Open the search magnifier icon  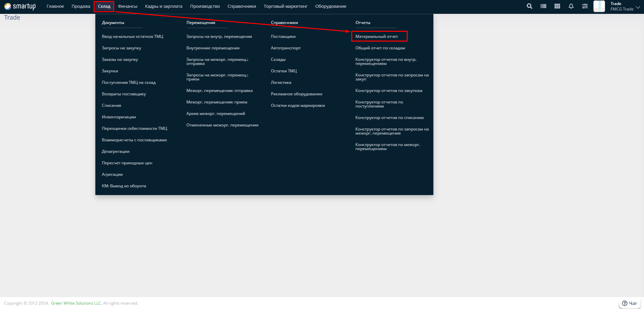pos(529,6)
